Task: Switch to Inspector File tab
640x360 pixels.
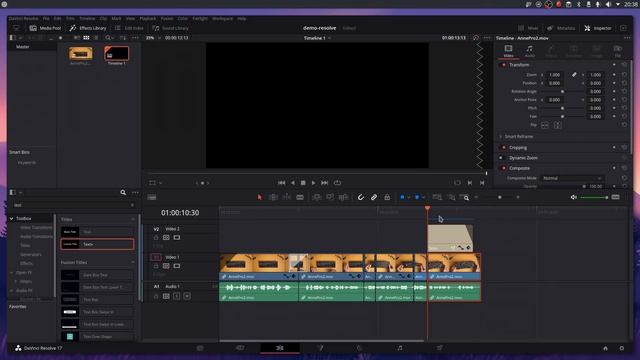Action: tap(618, 51)
